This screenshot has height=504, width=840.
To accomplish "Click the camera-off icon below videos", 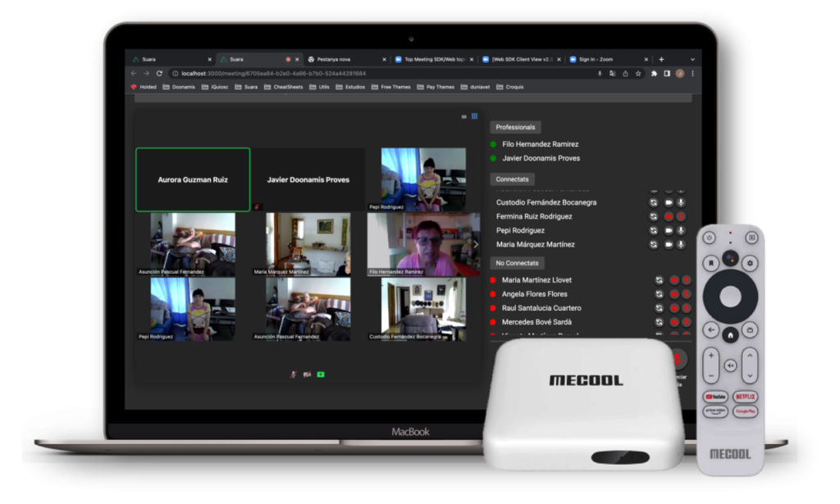I will (x=307, y=375).
